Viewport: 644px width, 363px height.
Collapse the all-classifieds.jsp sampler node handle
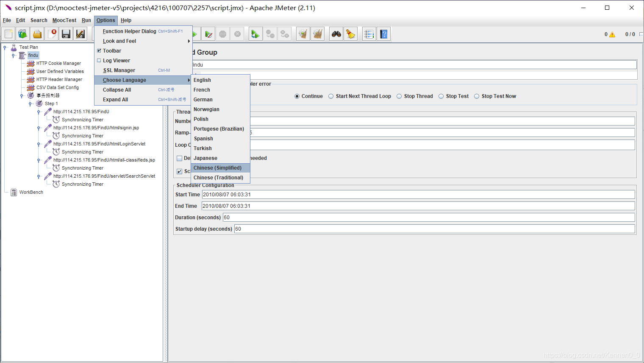39,160
